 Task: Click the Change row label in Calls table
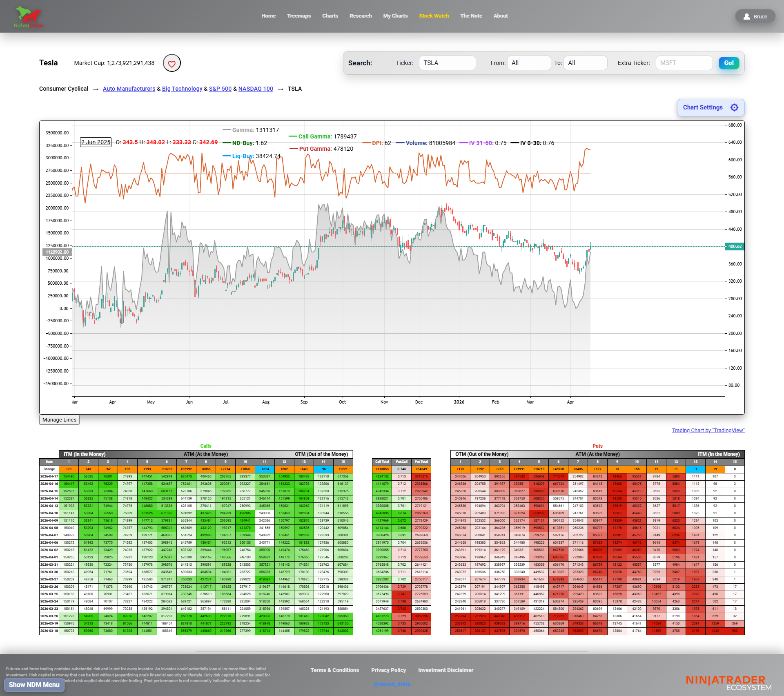coord(49,469)
